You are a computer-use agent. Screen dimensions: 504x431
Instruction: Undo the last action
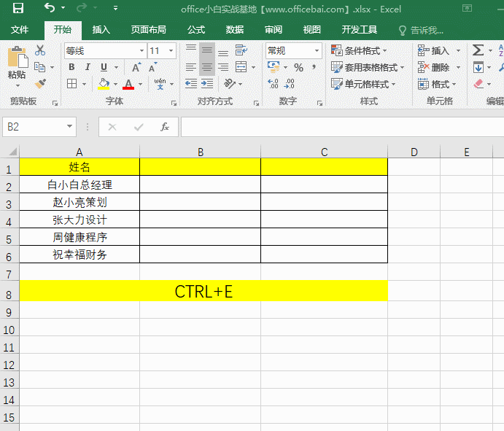point(50,7)
